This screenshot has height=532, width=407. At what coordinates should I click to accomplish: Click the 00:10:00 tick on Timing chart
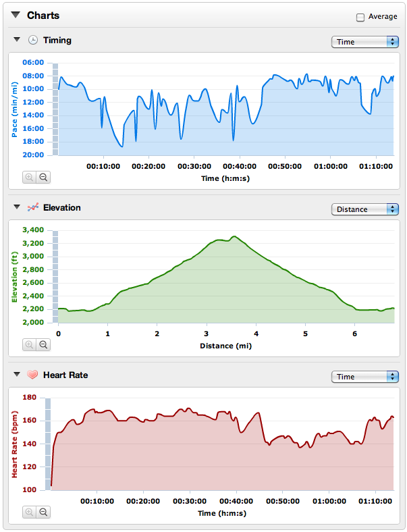[103, 166]
